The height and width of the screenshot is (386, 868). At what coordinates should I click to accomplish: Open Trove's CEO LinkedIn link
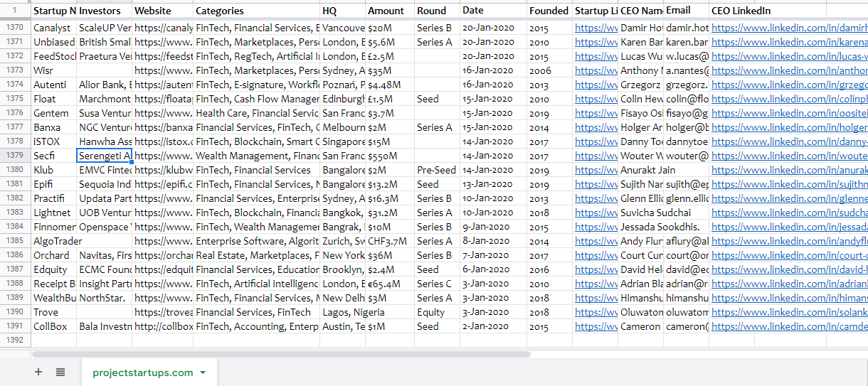[x=789, y=312]
